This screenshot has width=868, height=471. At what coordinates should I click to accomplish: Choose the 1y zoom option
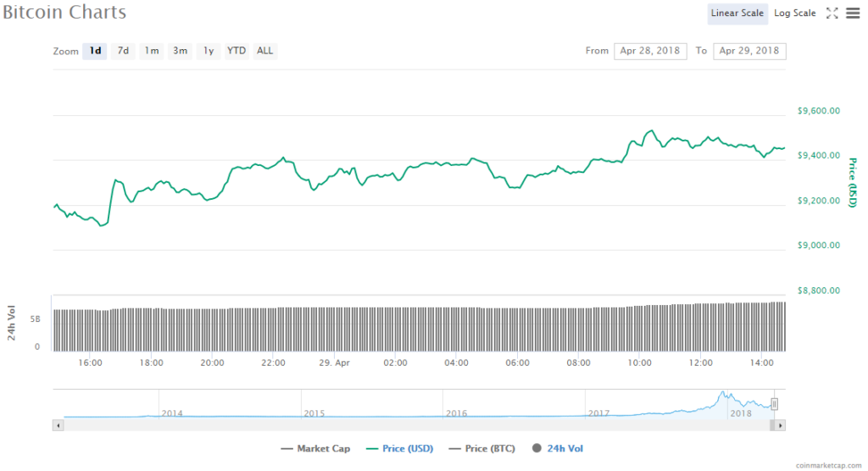(208, 51)
